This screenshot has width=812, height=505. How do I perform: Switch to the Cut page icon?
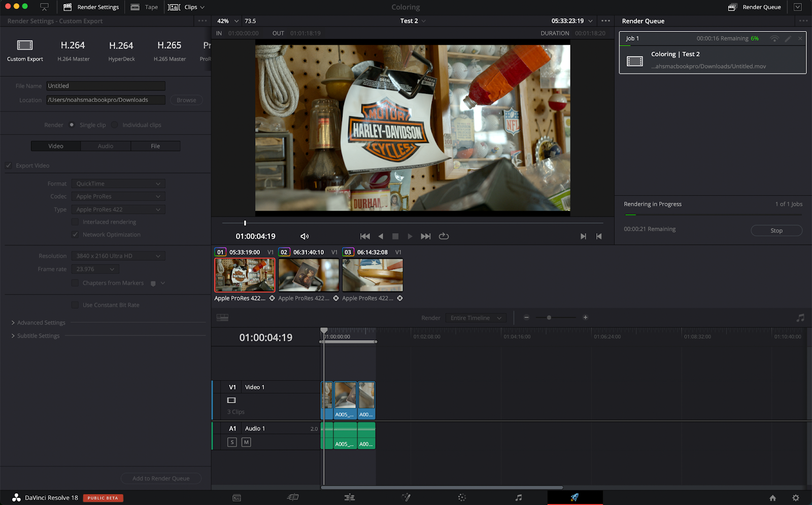click(x=293, y=498)
